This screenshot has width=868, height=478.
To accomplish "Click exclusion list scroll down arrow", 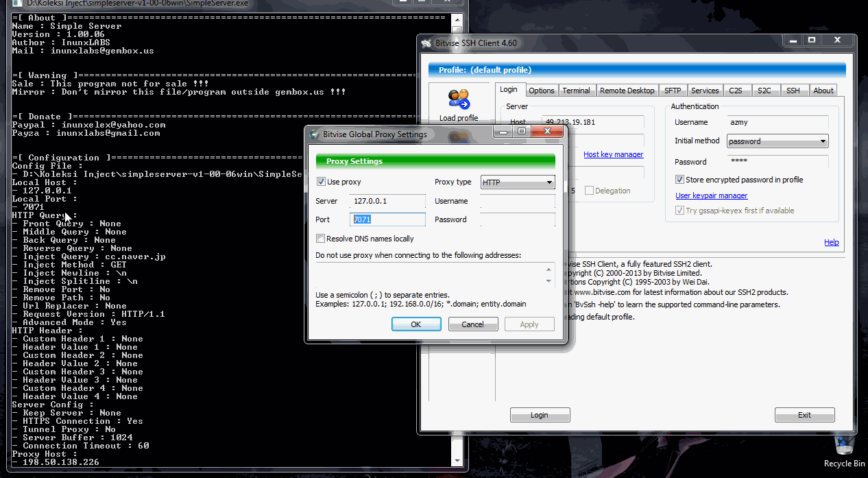I will tap(548, 281).
